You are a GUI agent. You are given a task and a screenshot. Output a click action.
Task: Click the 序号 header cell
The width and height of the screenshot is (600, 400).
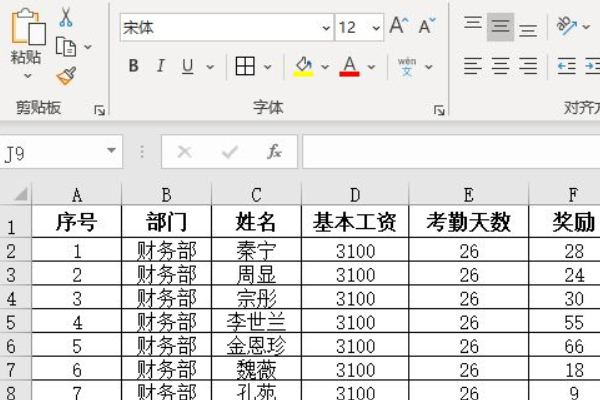[x=77, y=222]
